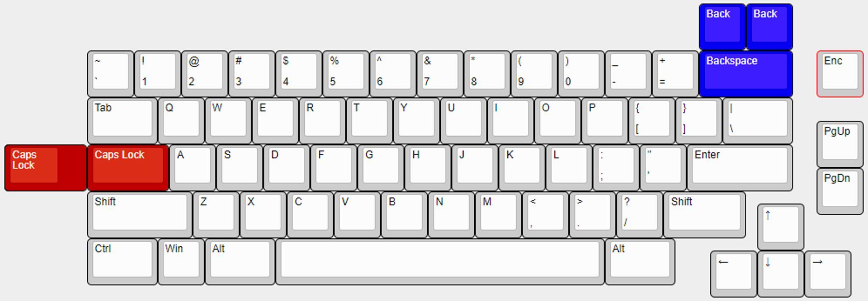Select the plus equals key
Image resolution: width=868 pixels, height=301 pixels.
coord(676,74)
